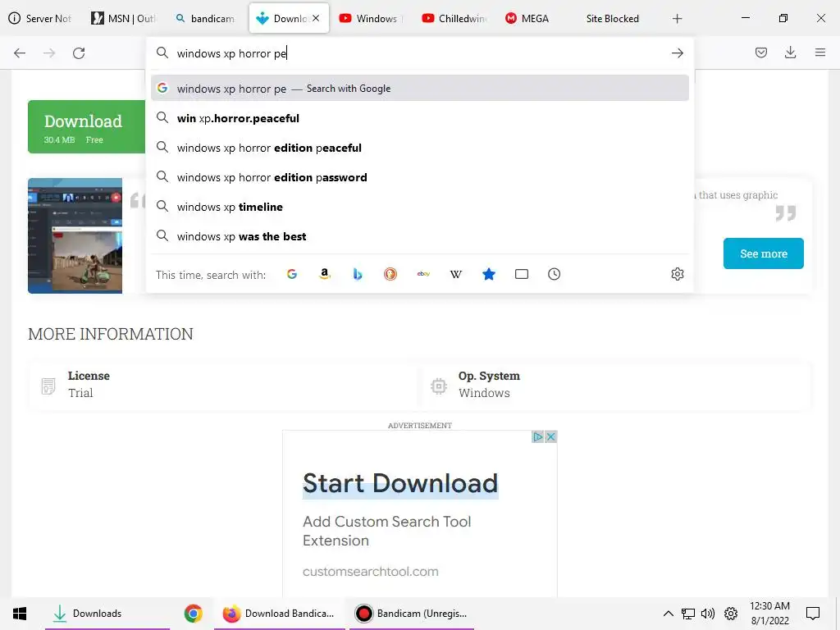Launch Chrome from the taskbar
This screenshot has height=630, width=840.
click(194, 614)
